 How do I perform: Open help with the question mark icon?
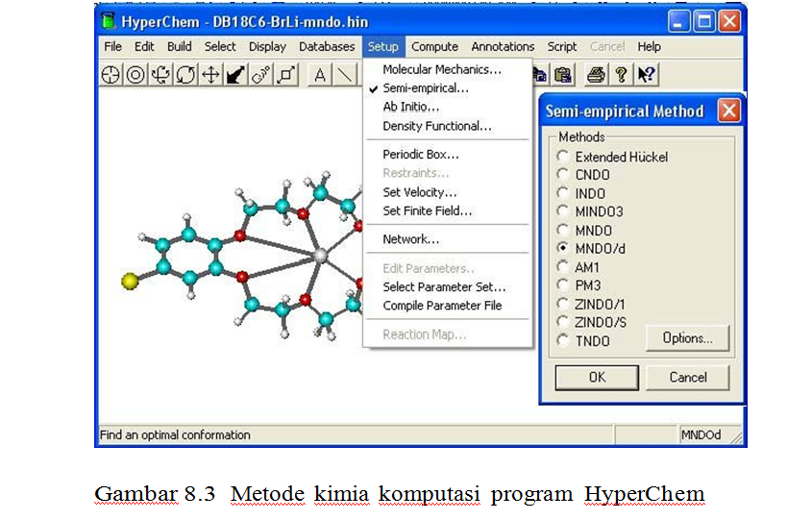(621, 75)
